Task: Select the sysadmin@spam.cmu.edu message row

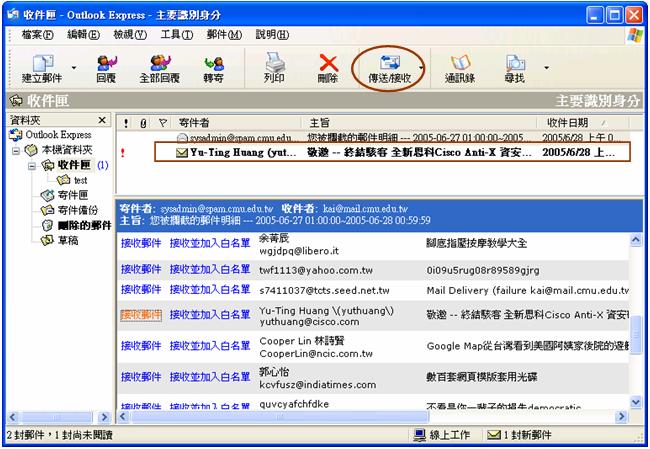Action: [373, 137]
